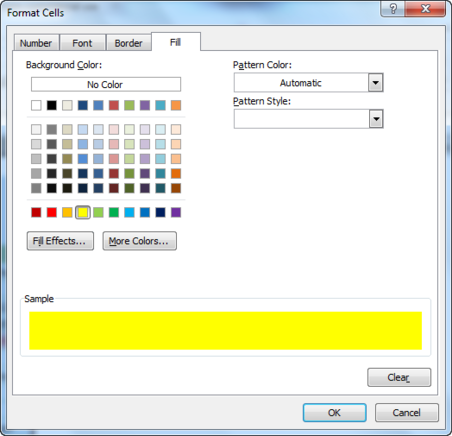Image resolution: width=452 pixels, height=436 pixels.
Task: Select the sky blue standard color swatch
Action: [x=129, y=212]
